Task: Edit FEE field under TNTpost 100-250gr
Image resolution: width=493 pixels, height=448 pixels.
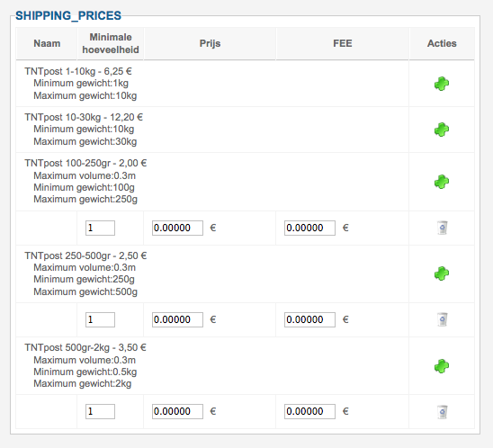Action: 309,228
